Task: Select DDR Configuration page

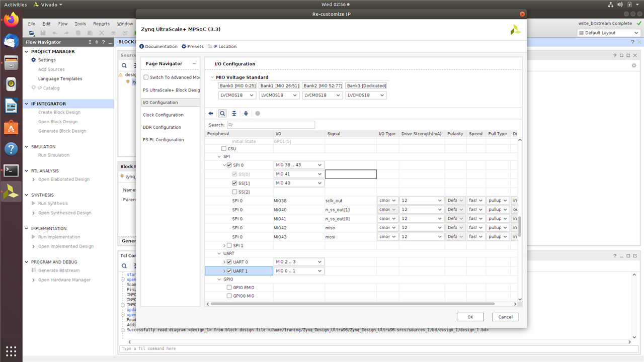Action: coord(162,127)
